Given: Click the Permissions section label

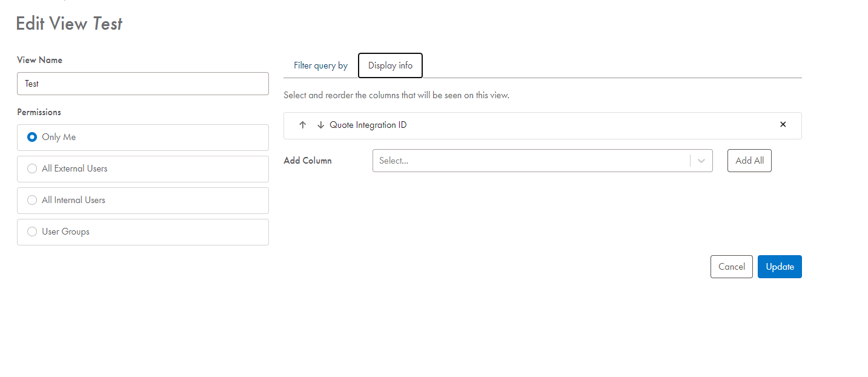Looking at the screenshot, I should coord(39,112).
